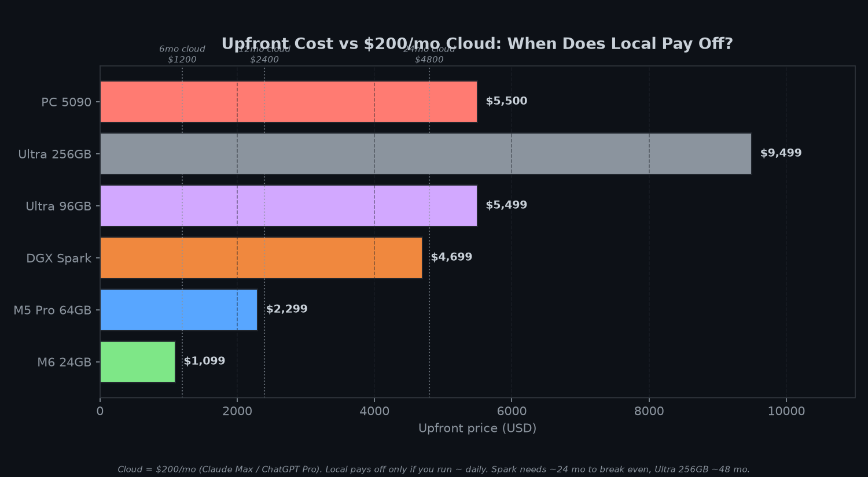The width and height of the screenshot is (868, 477).
Task: Click the PC 5090 axis label
Action: coord(66,102)
